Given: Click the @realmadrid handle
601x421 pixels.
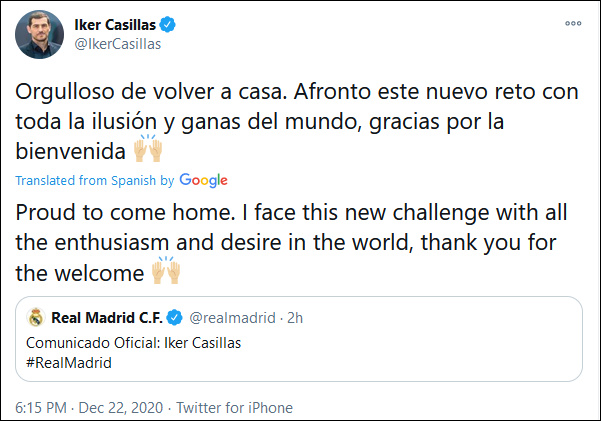Looking at the screenshot, I should point(231,319).
